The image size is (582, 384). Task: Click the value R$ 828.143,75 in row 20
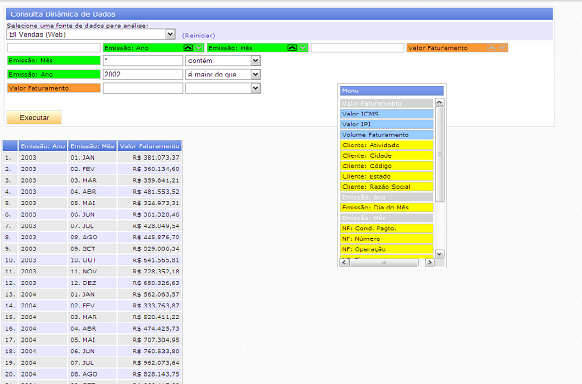click(156, 374)
